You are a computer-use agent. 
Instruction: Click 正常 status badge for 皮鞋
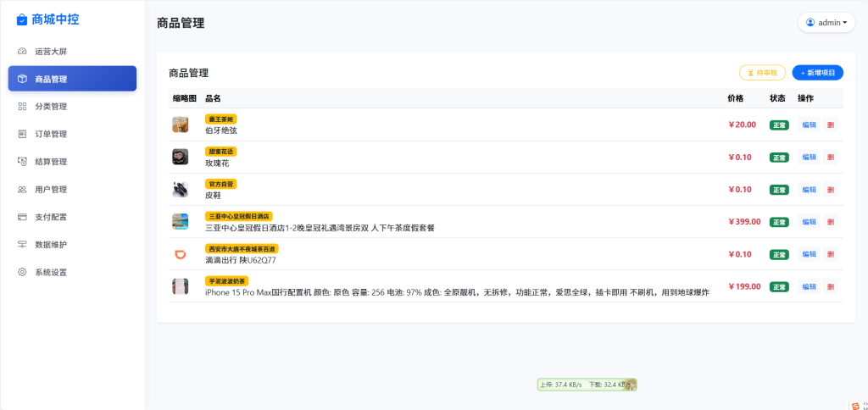(780, 190)
